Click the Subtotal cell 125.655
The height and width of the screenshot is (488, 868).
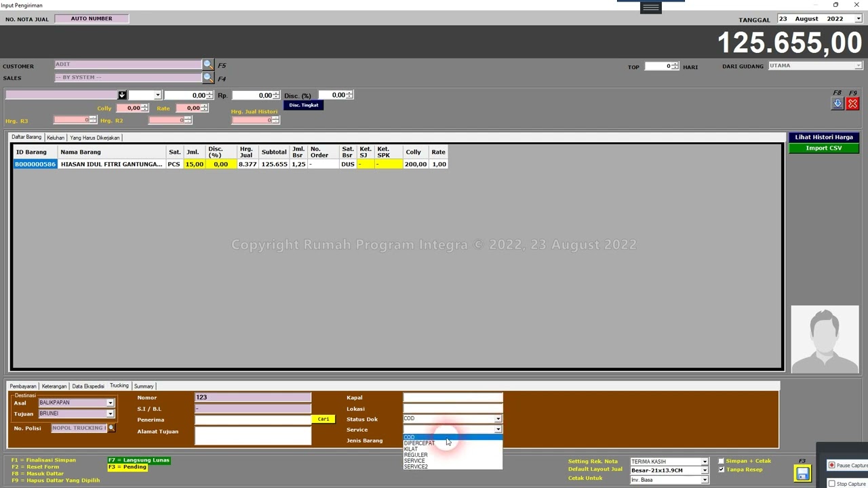[274, 164]
